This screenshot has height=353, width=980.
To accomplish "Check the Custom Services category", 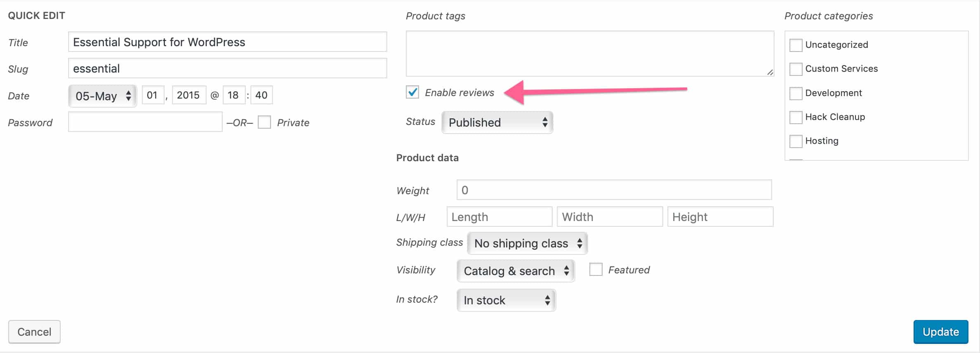I will (x=796, y=69).
